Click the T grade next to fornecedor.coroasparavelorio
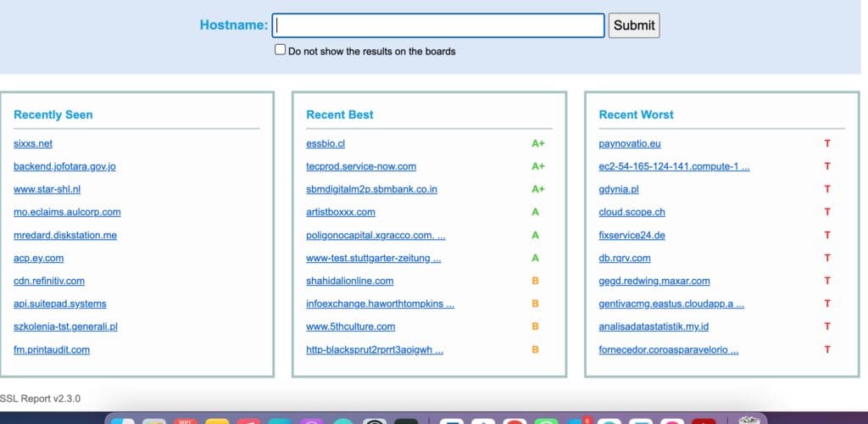868x424 pixels. coord(827,350)
